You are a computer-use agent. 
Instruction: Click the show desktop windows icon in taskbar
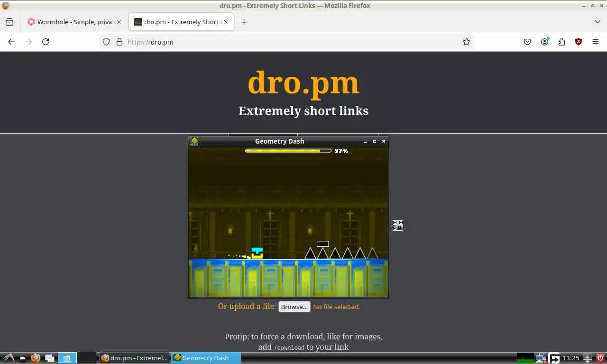click(50, 358)
